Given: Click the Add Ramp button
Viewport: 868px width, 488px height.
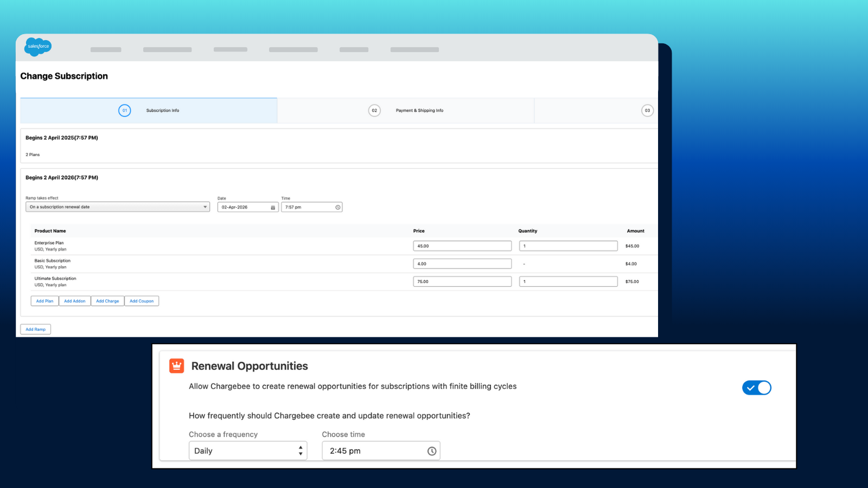Looking at the screenshot, I should [36, 329].
